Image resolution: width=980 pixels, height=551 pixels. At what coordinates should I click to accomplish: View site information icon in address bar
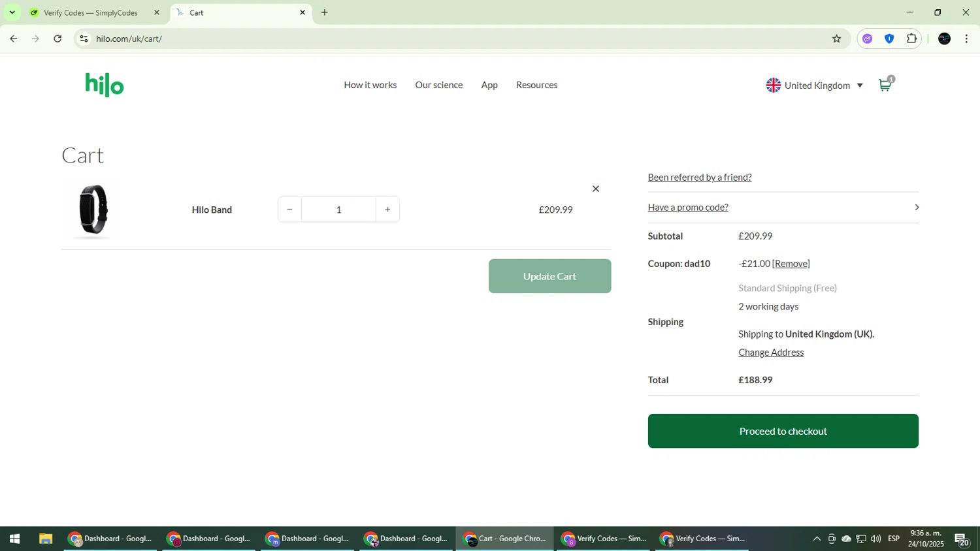[x=84, y=39]
